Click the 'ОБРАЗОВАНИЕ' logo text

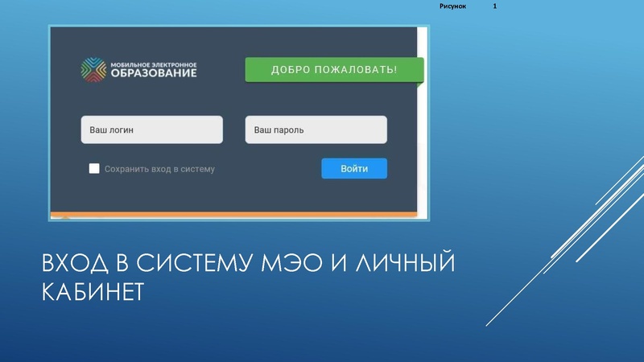coord(154,73)
